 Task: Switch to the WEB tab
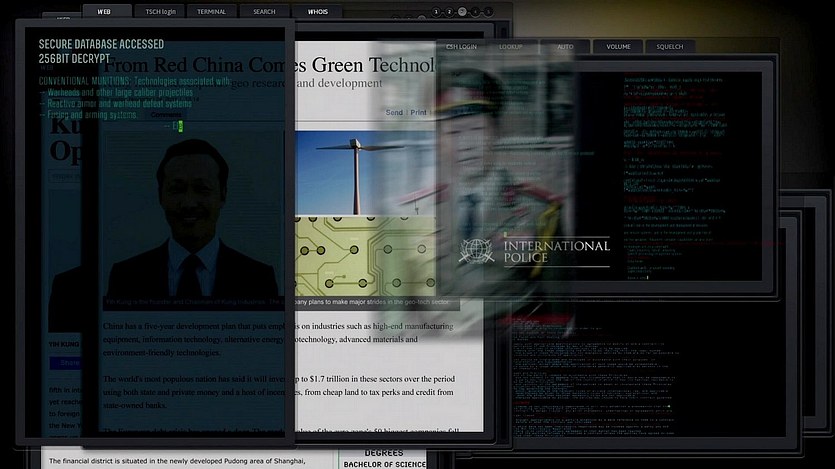pos(105,11)
